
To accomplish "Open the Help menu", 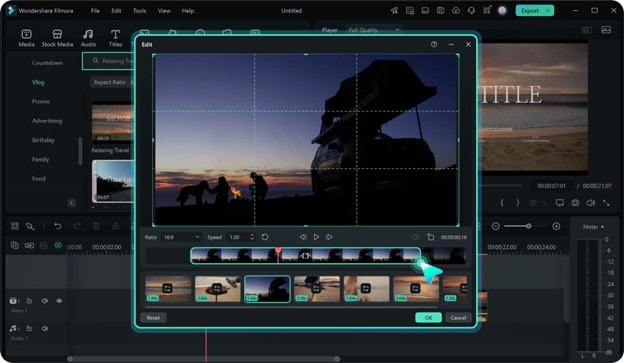I will pos(188,11).
